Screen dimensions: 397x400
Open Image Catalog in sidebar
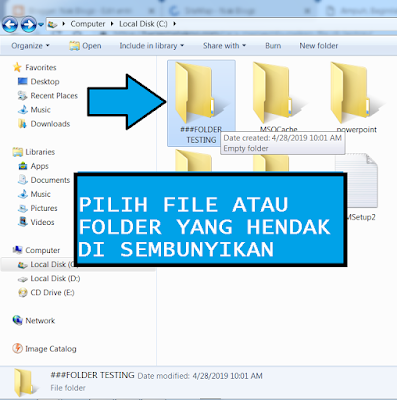pyautogui.click(x=51, y=349)
